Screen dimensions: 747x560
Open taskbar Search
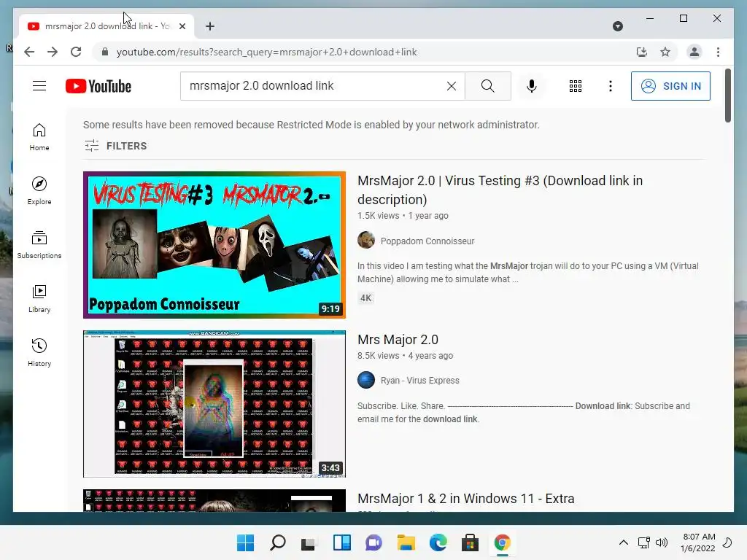278,542
